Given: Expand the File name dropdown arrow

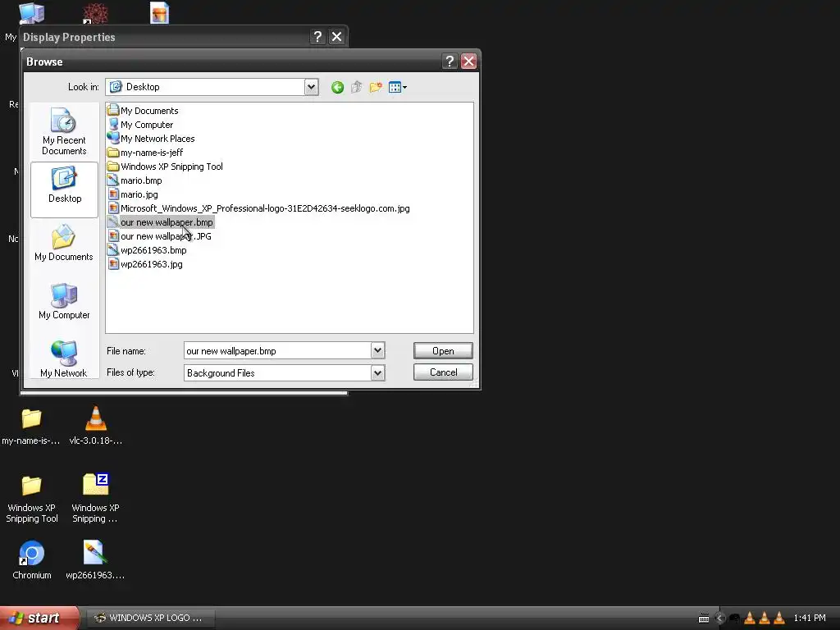Looking at the screenshot, I should 377,351.
